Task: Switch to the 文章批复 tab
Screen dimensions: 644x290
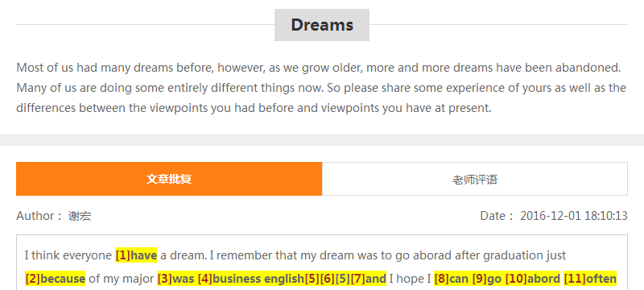Action: point(169,179)
